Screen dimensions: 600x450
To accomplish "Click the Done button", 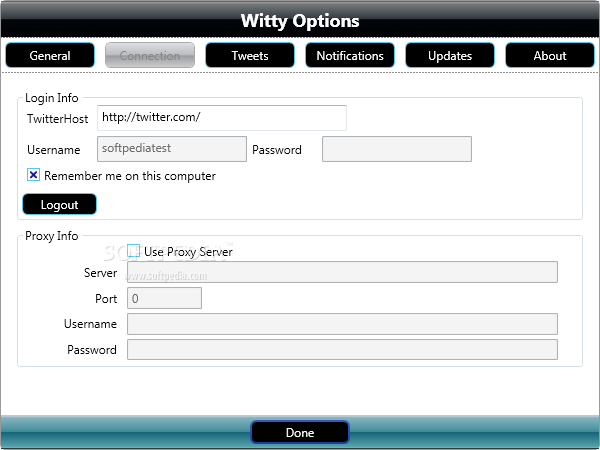I will coord(300,432).
